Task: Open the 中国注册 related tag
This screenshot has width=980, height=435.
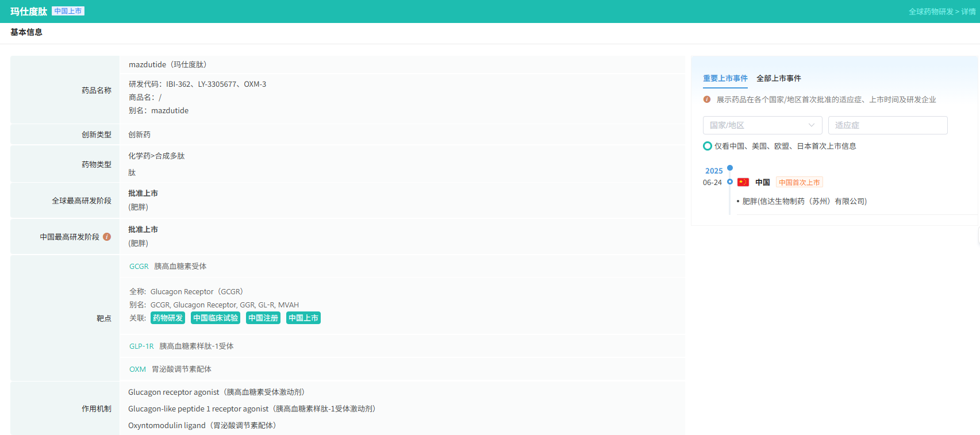Action: (x=263, y=318)
